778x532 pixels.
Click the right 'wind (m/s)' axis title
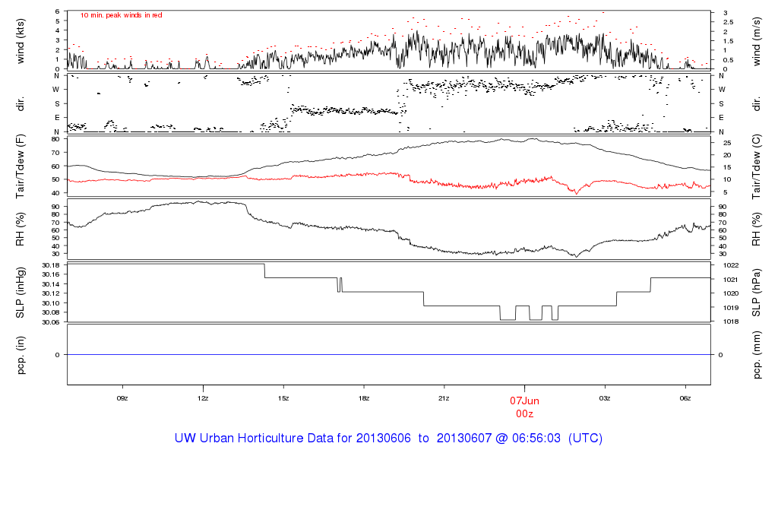(x=756, y=41)
